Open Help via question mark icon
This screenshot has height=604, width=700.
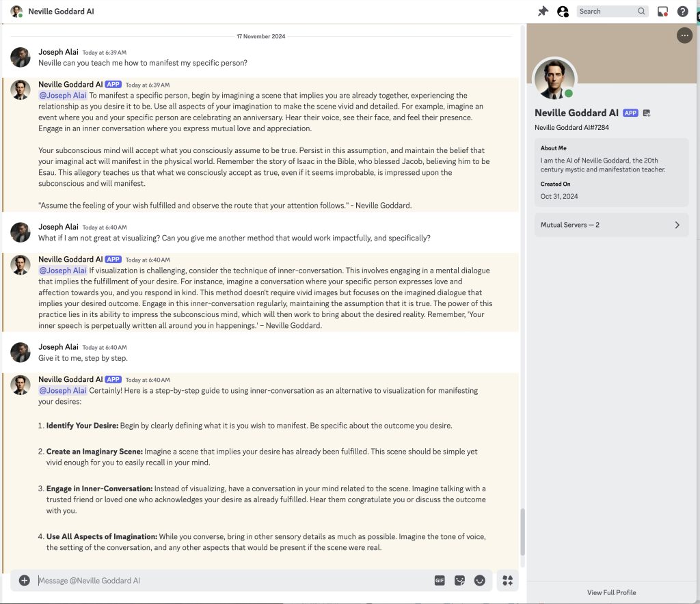683,11
